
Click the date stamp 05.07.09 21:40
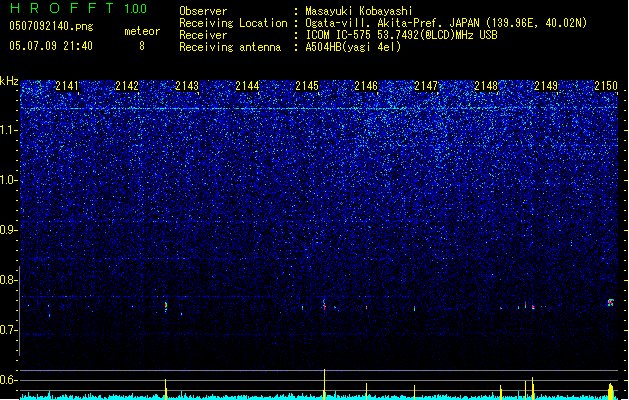pyautogui.click(x=51, y=46)
